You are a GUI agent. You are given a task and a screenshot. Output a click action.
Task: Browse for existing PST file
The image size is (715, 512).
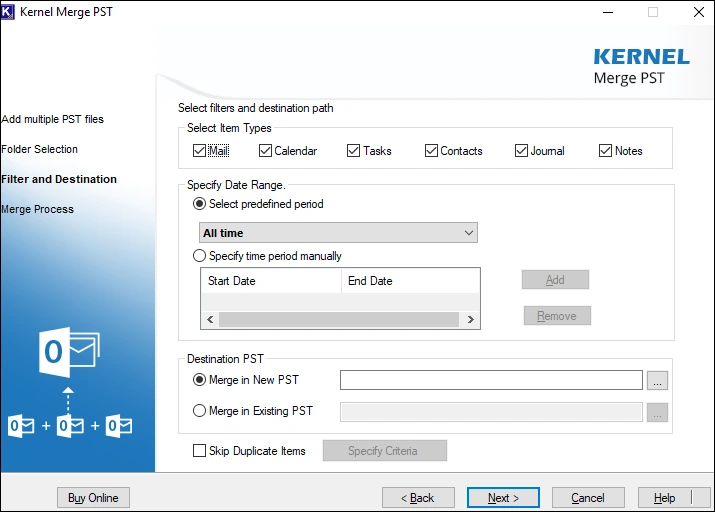(657, 413)
